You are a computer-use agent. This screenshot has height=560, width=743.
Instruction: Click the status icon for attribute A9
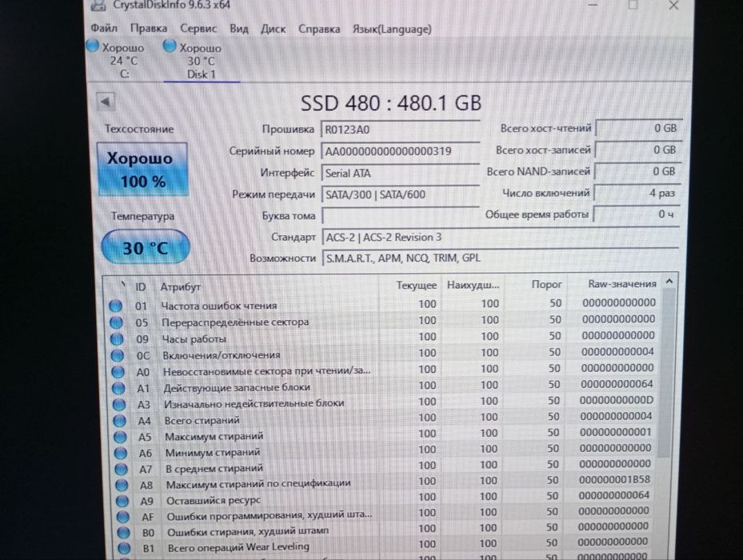[x=122, y=501]
